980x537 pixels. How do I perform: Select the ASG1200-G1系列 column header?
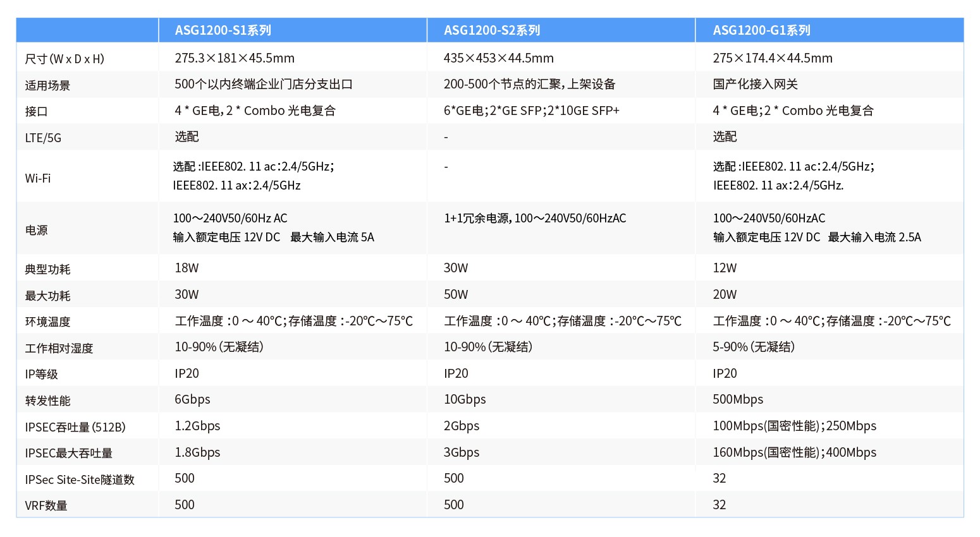click(x=761, y=30)
